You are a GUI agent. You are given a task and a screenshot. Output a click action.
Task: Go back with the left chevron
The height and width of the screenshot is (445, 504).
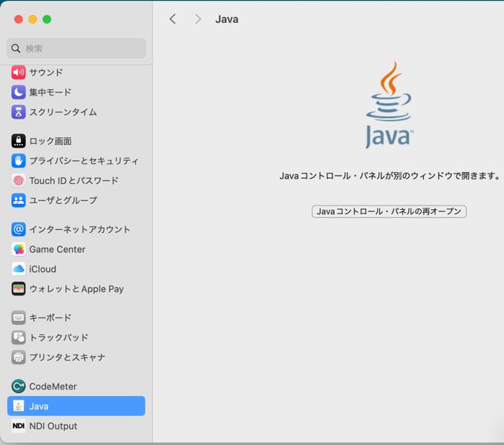tap(173, 19)
